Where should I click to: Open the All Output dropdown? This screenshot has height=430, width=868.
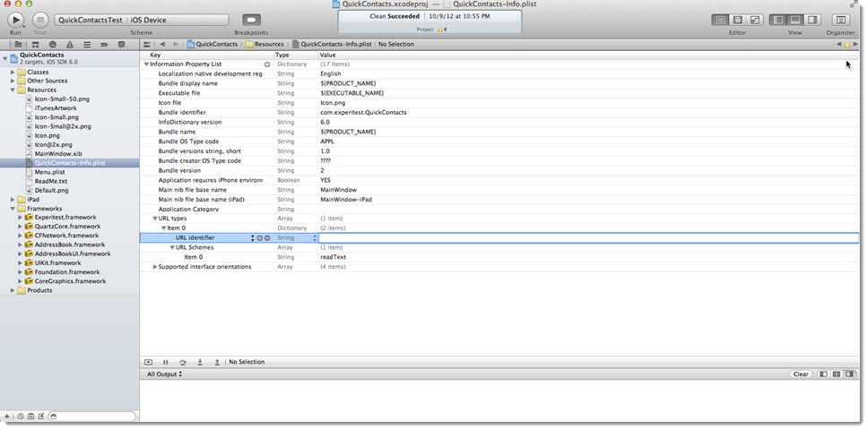[164, 374]
